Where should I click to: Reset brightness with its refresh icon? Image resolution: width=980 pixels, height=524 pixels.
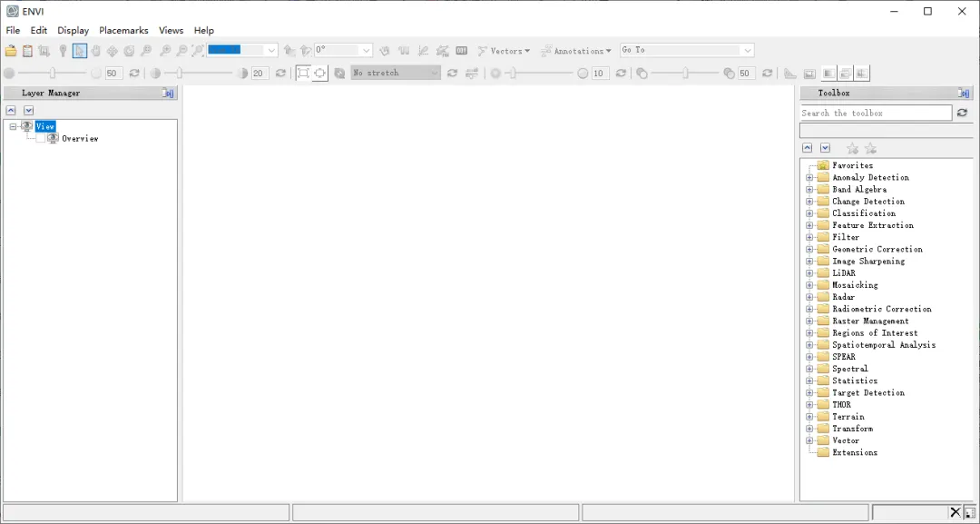click(x=134, y=74)
